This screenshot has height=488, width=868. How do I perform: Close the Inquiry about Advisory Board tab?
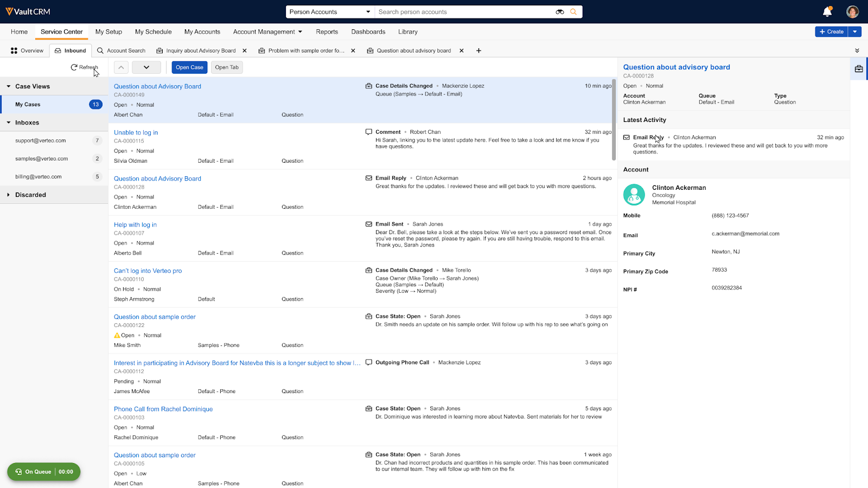coord(245,51)
